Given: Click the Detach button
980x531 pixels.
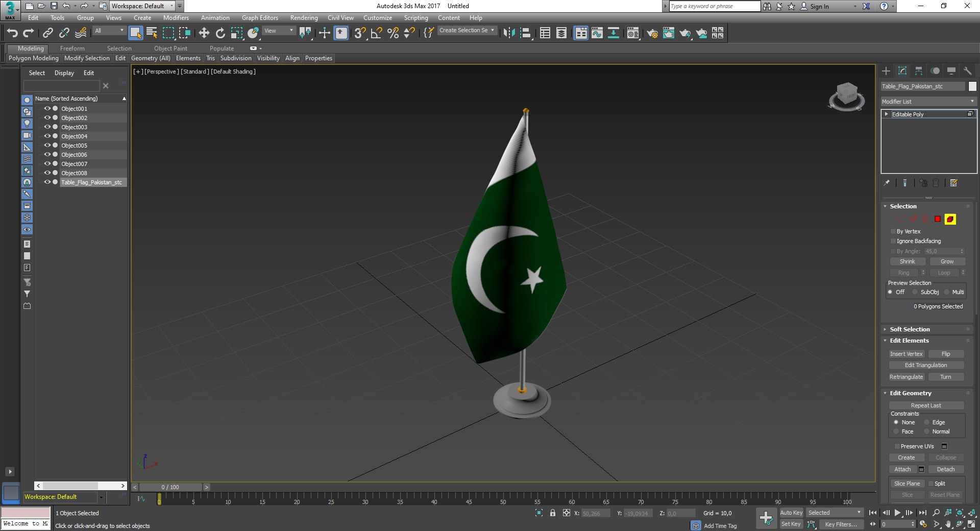Looking at the screenshot, I should [x=945, y=469].
